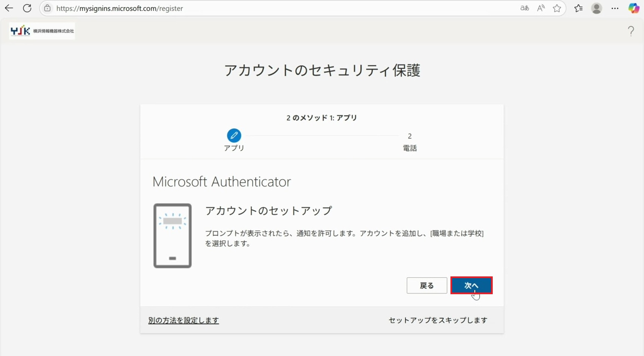
Task: Open the 別の方法を設定します link
Action: 183,320
